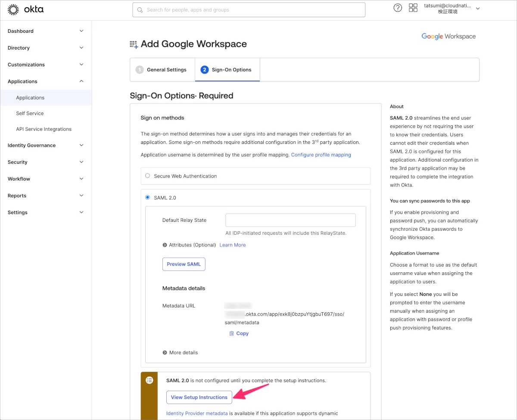Select Secure Web Authentication radio button
Screen dimensions: 517x420
pos(148,176)
